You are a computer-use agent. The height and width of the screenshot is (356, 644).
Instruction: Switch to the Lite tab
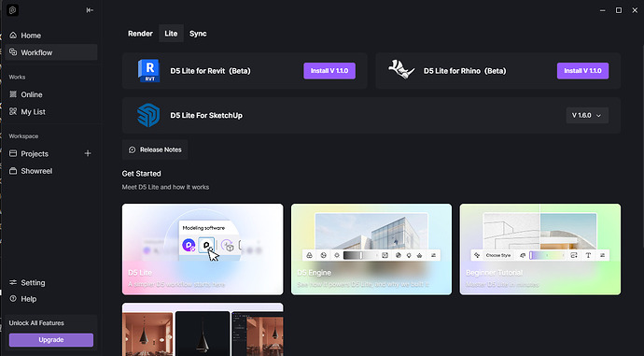[171, 34]
